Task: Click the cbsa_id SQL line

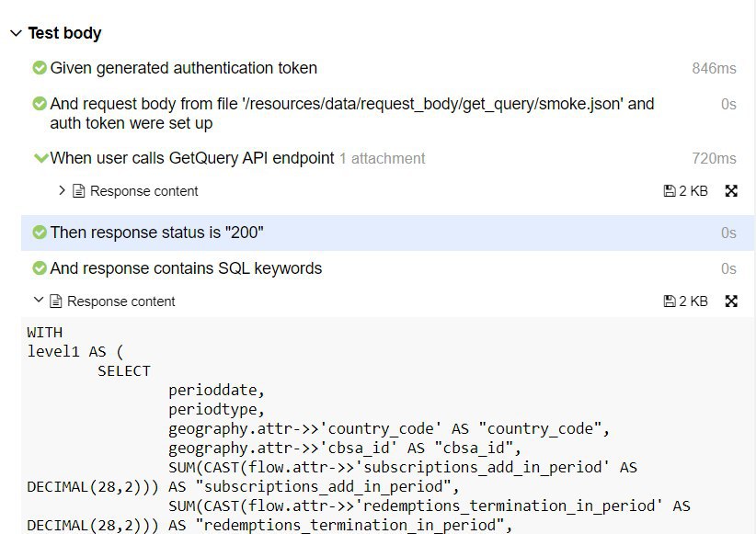Action: [345, 449]
